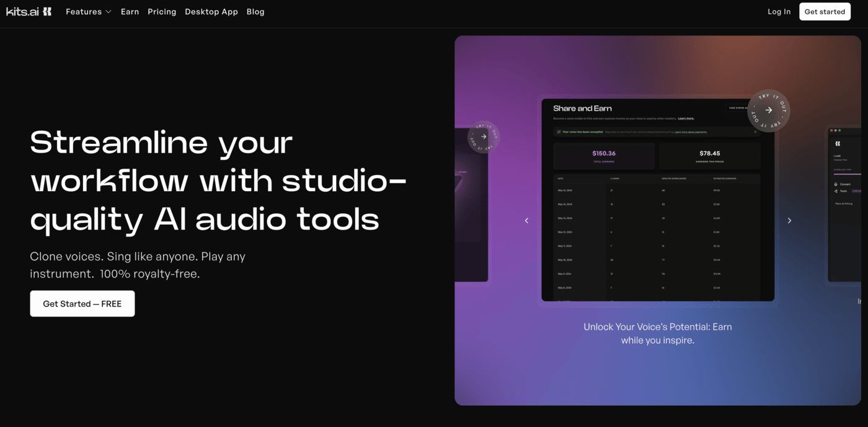Open the Learn more about payments link
The height and width of the screenshot is (427, 868).
tap(691, 132)
